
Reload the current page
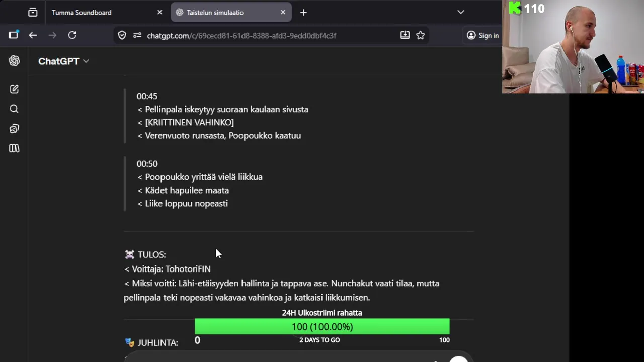72,35
